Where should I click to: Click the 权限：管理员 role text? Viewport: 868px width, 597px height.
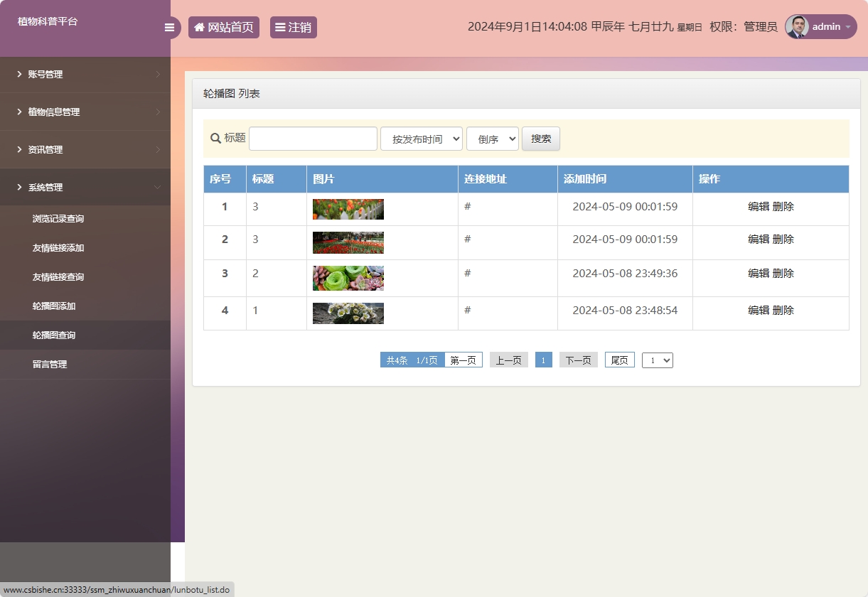(x=744, y=27)
